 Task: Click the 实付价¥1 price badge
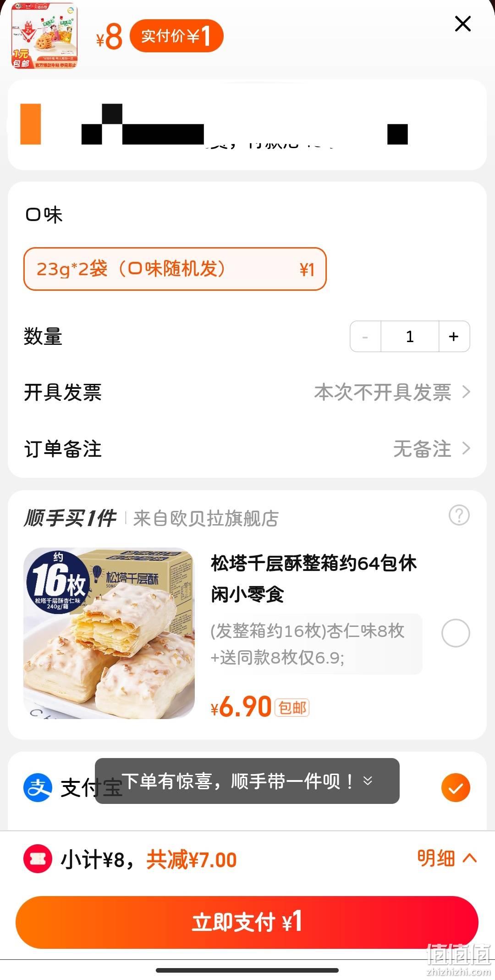point(176,36)
